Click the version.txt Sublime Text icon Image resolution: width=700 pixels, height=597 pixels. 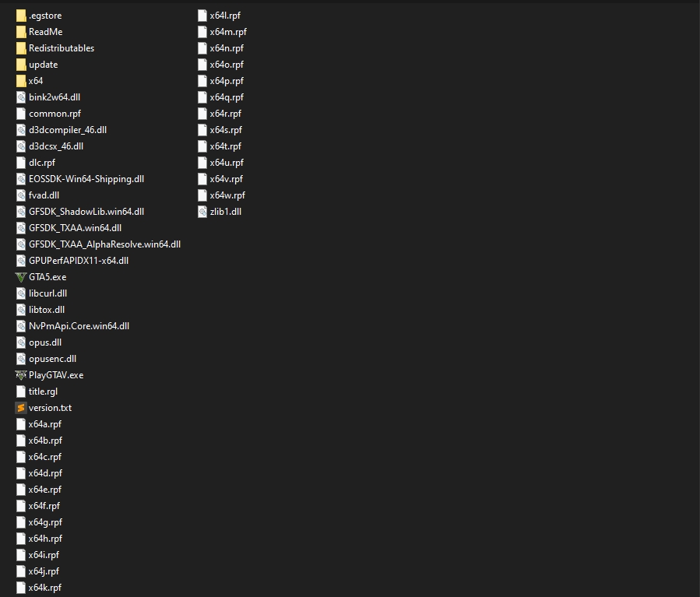(21, 408)
